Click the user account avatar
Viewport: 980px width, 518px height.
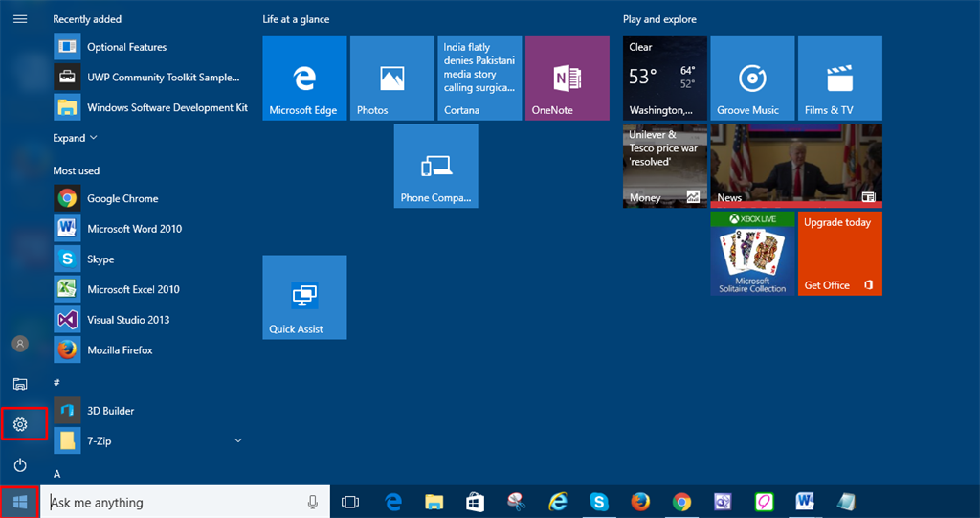tap(20, 344)
